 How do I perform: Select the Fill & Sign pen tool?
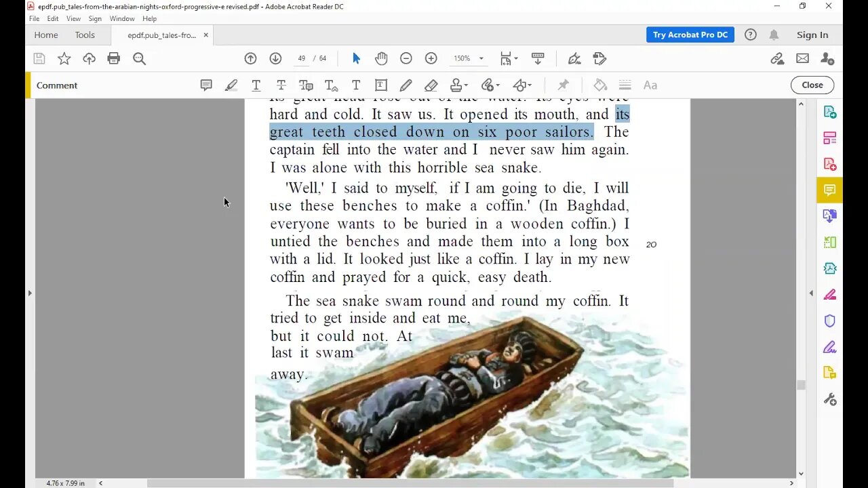click(x=574, y=58)
